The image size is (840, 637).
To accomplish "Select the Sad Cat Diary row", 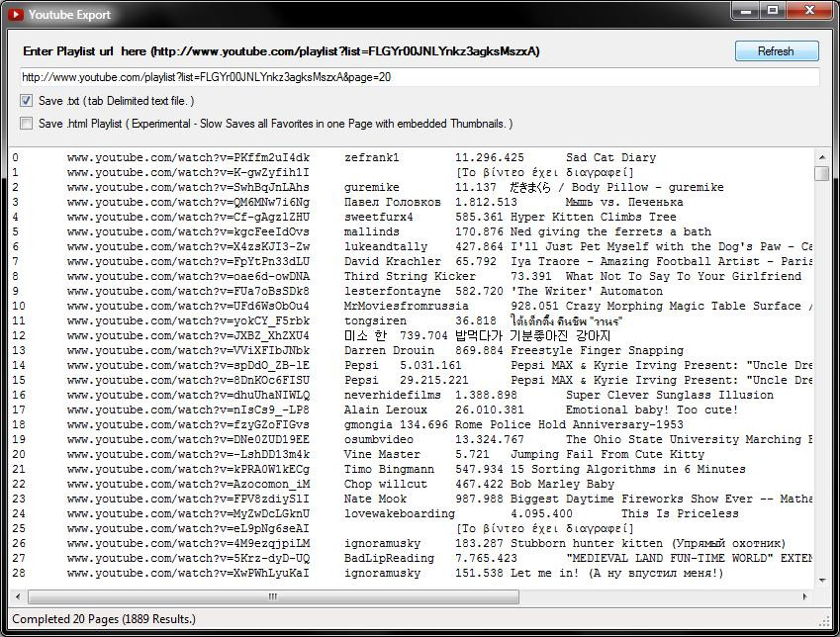I will point(412,157).
